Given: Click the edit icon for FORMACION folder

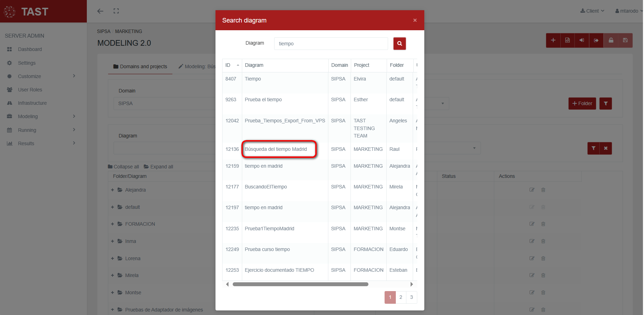Looking at the screenshot, I should [532, 224].
